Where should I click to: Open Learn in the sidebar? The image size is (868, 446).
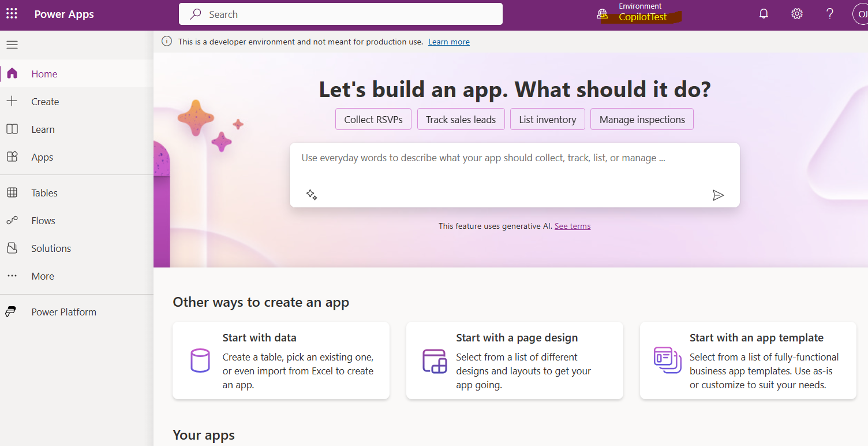click(77, 129)
